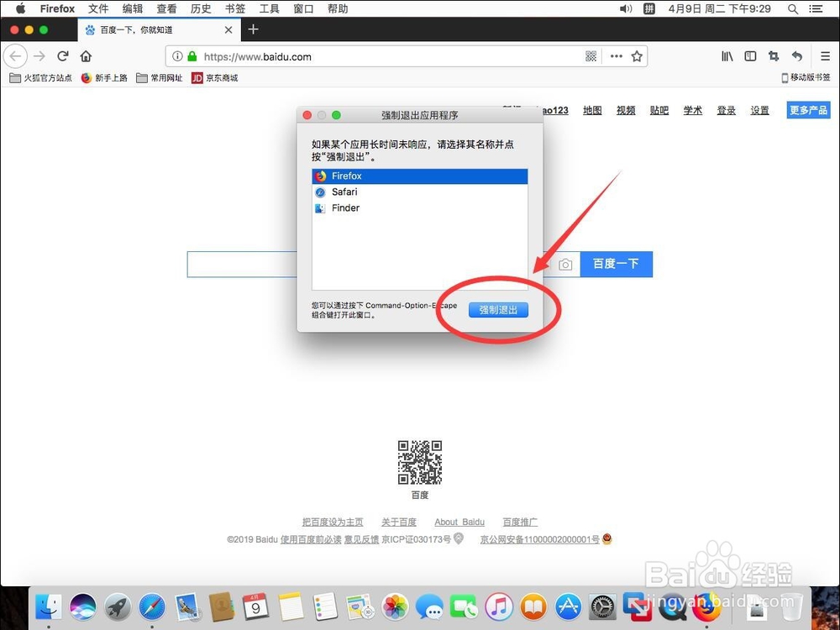The height and width of the screenshot is (630, 840).
Task: Click the screenshot crop icon in toolbar
Action: tap(774, 56)
